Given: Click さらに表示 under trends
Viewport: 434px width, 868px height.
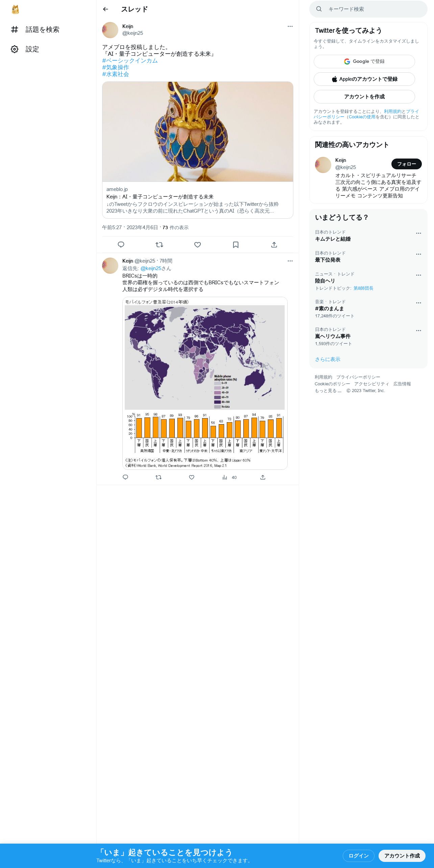Looking at the screenshot, I should point(328,359).
